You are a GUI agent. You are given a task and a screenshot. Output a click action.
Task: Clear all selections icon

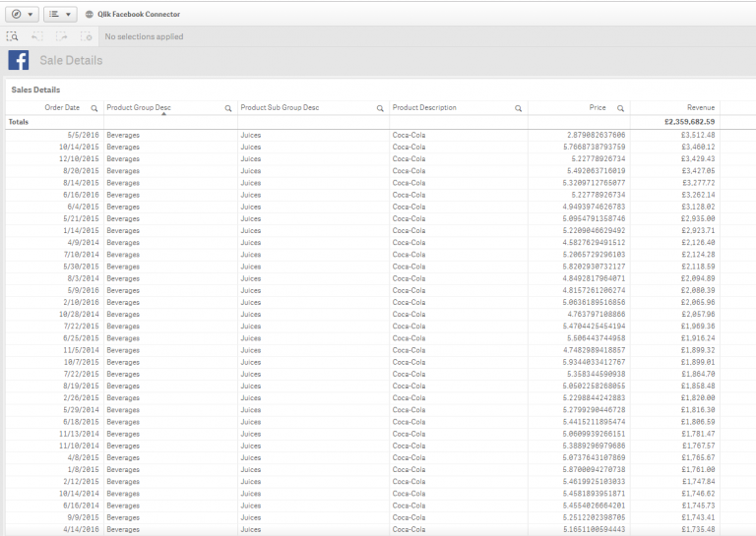point(86,36)
